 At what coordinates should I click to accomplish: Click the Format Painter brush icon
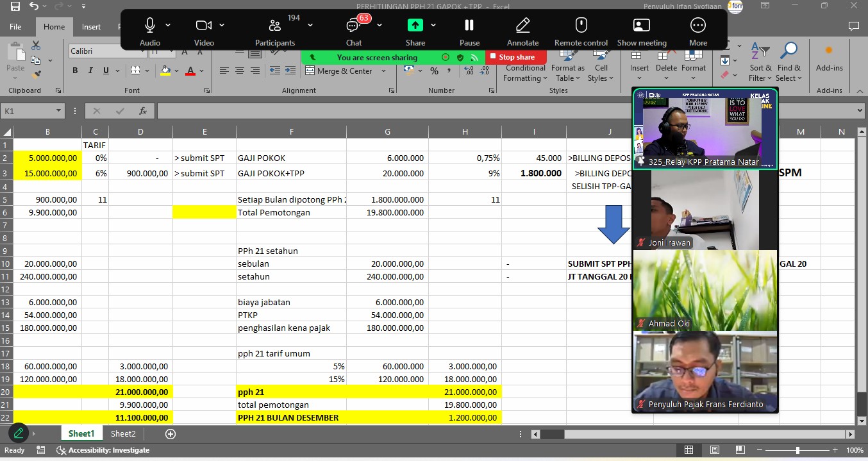(36, 75)
